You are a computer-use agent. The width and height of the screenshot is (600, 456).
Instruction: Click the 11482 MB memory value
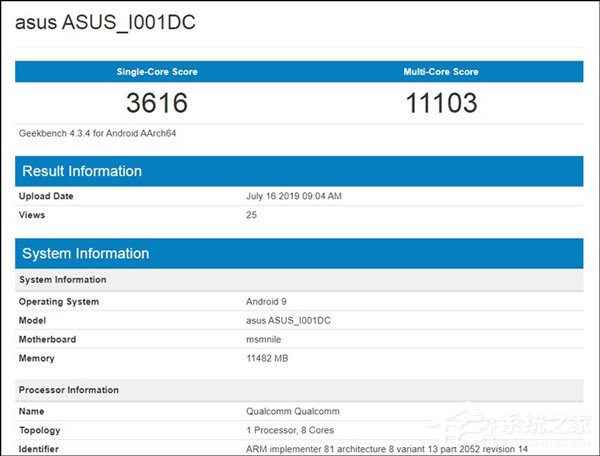pyautogui.click(x=267, y=358)
